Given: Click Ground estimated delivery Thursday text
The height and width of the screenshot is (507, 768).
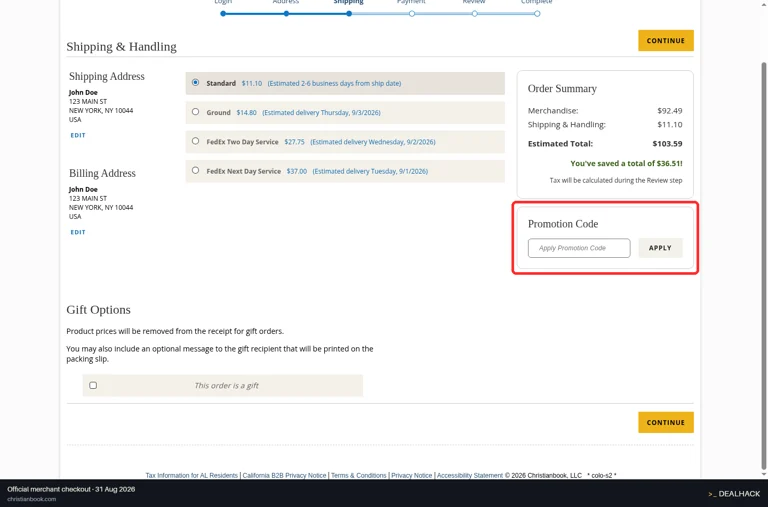Looking at the screenshot, I should (x=321, y=113).
